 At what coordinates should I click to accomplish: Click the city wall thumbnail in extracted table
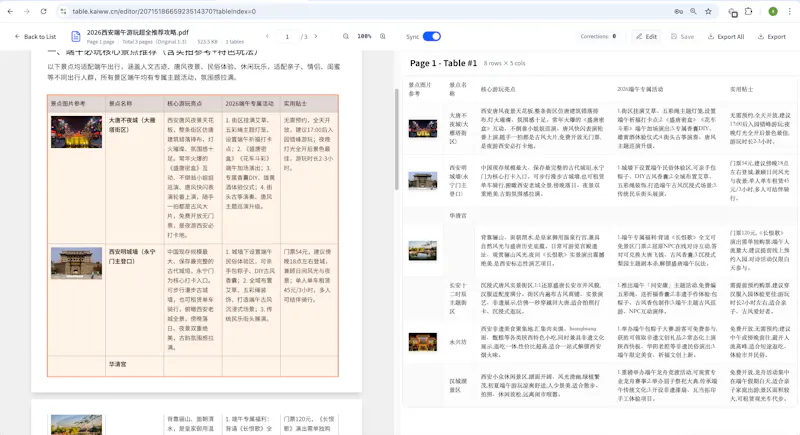[422, 181]
